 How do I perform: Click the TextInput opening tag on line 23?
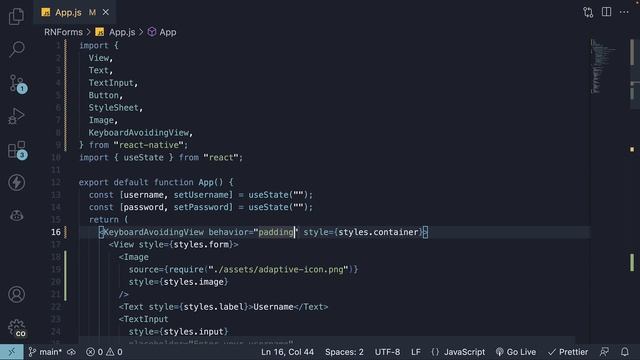[x=143, y=319]
